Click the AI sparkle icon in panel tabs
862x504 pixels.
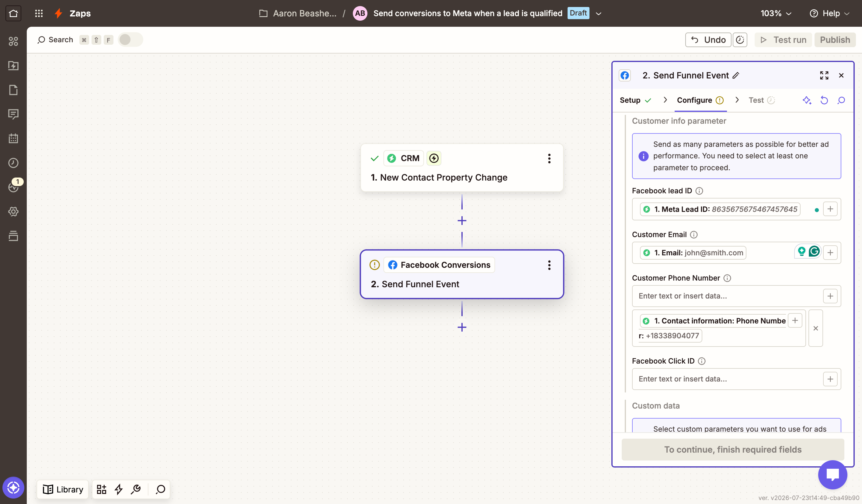[x=807, y=100]
